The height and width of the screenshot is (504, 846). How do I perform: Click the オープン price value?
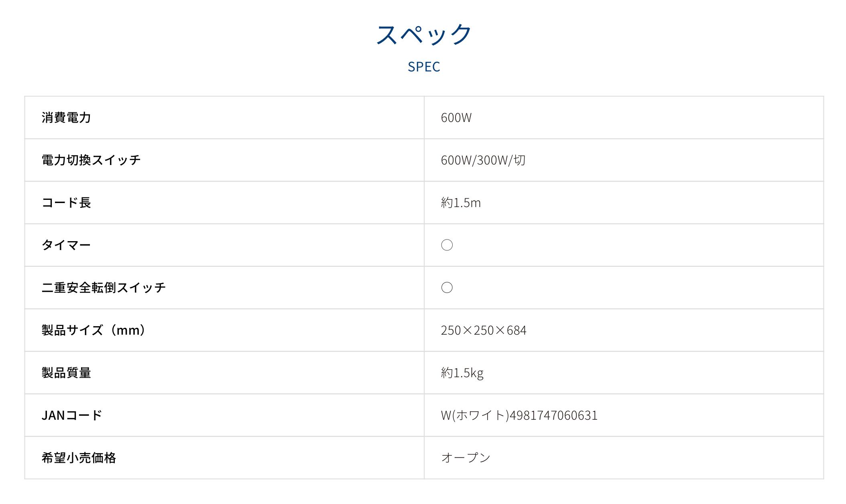466,458
